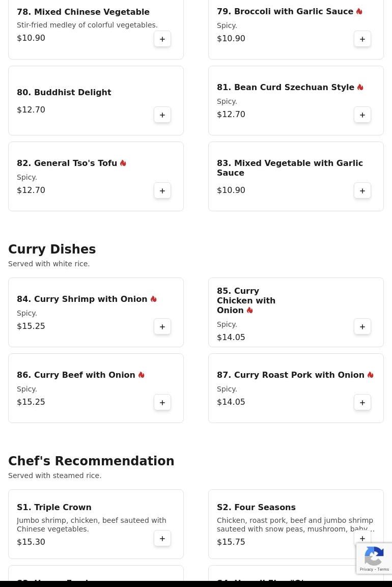Screen dimensions: 392x587
Task: Click spicy flame icon beside Curry Beef
Action: coord(142,375)
